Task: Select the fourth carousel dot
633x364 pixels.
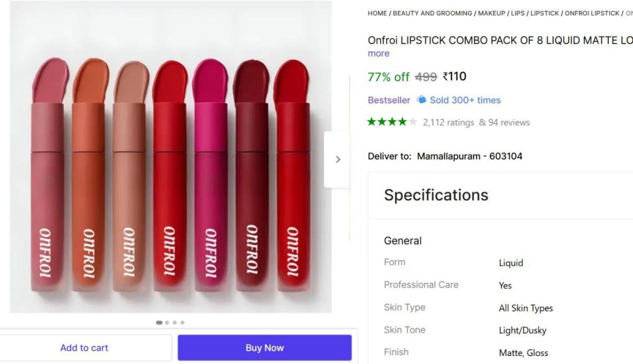Action: (x=183, y=322)
